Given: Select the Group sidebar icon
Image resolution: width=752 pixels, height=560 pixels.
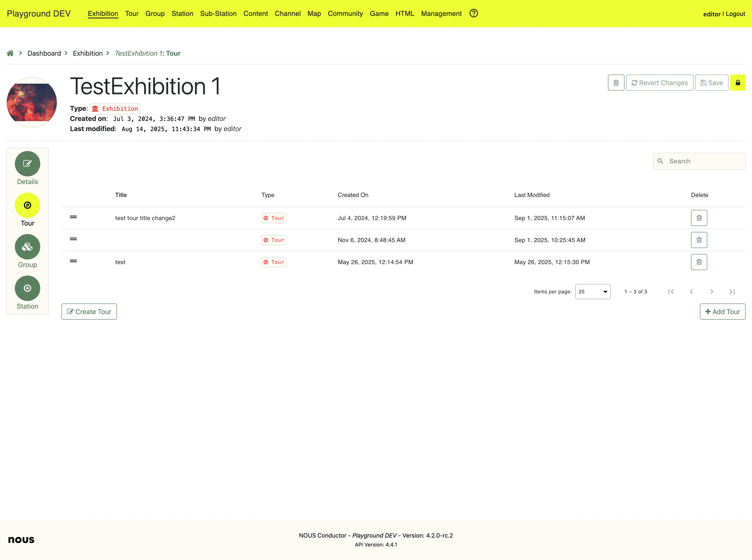Looking at the screenshot, I should (28, 247).
